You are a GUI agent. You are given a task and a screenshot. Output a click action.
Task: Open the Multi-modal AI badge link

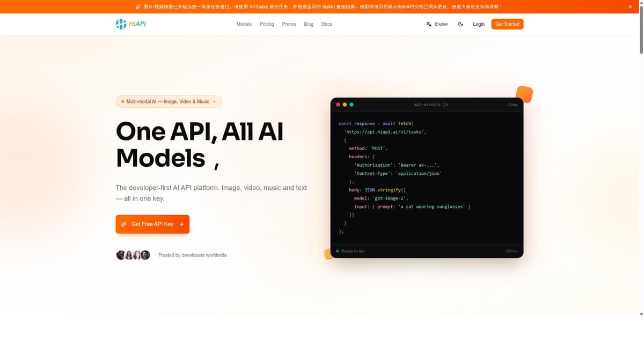(169, 101)
